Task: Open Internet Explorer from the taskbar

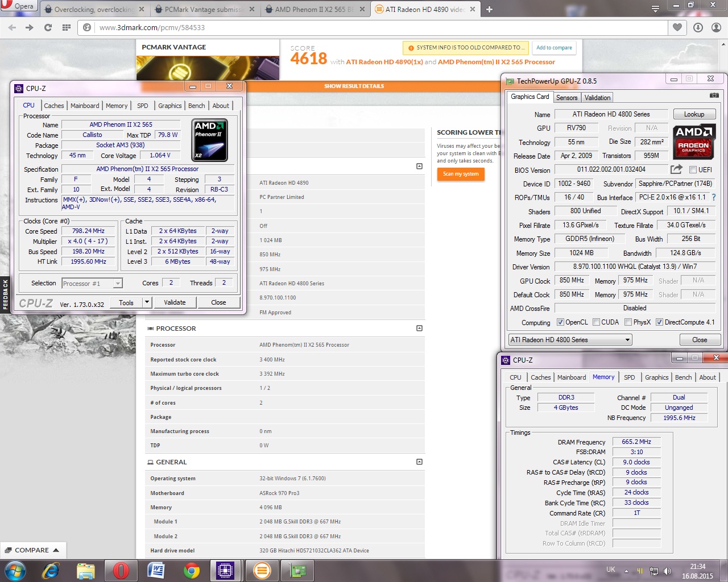Action: [51, 570]
